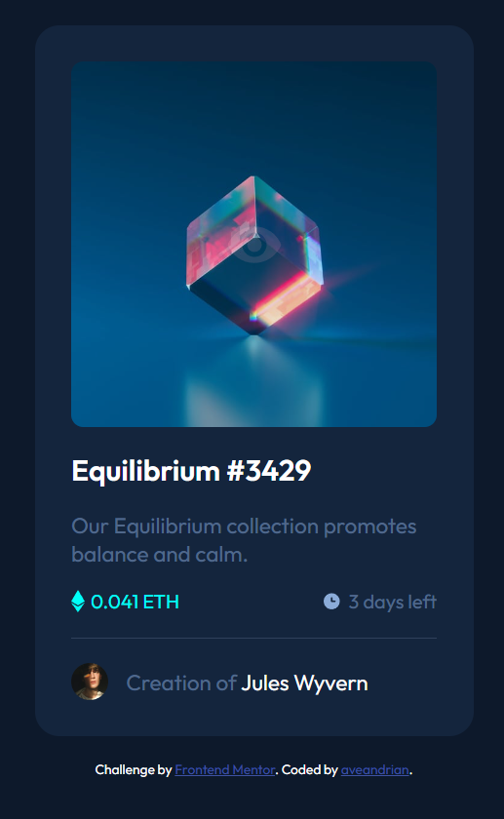Follow the Frontend Mentor link
The width and height of the screenshot is (504, 819).
pos(225,770)
